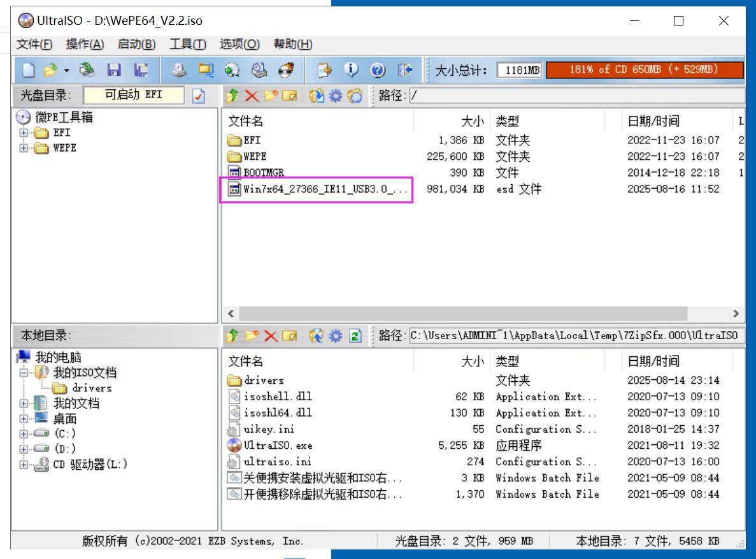Expand the 我的文档 tree node
The height and width of the screenshot is (559, 756).
[24, 403]
